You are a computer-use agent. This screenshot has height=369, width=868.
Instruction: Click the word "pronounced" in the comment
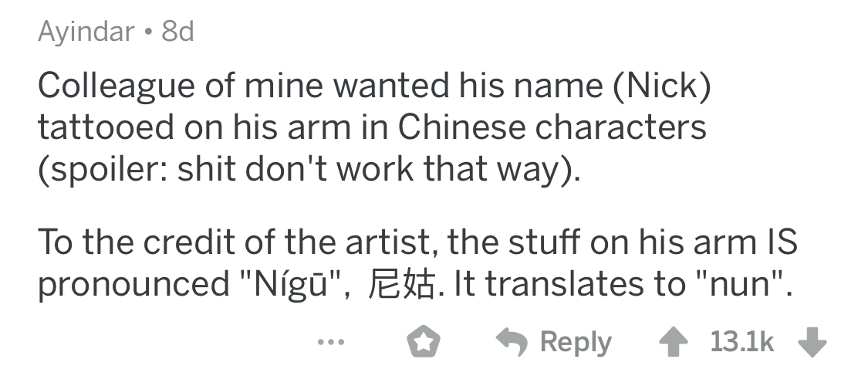pos(132,284)
